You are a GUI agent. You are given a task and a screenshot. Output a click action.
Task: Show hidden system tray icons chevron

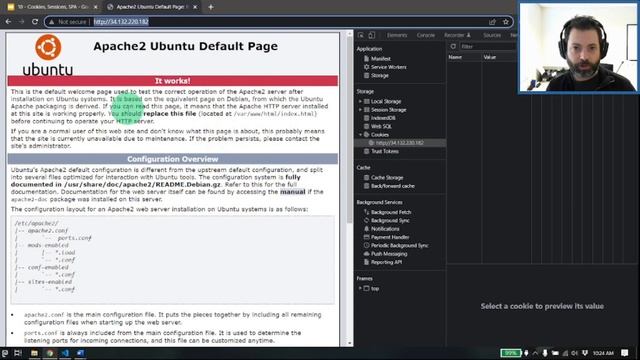tap(535, 353)
